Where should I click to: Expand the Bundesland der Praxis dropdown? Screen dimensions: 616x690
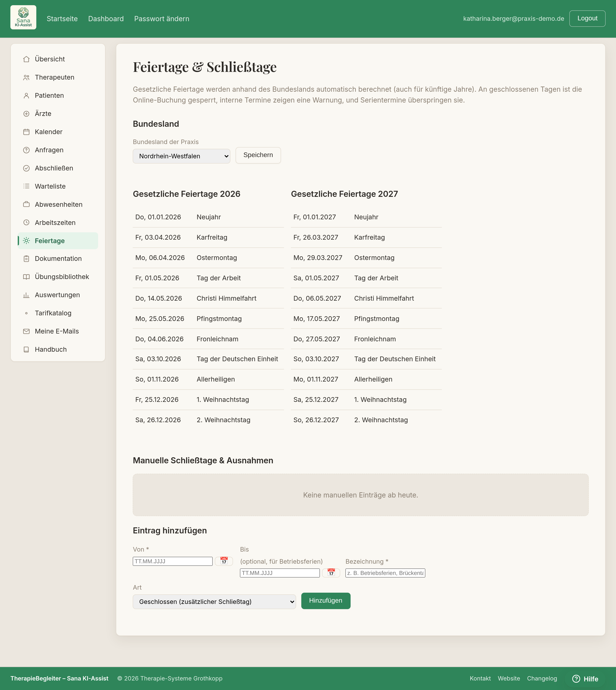tap(181, 156)
